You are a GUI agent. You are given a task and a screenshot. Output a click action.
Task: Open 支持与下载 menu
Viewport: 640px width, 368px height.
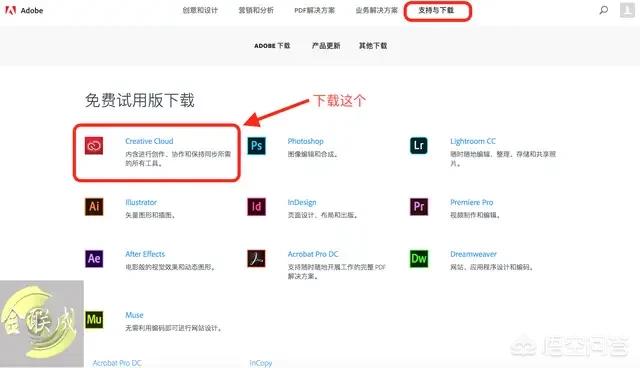tap(436, 10)
